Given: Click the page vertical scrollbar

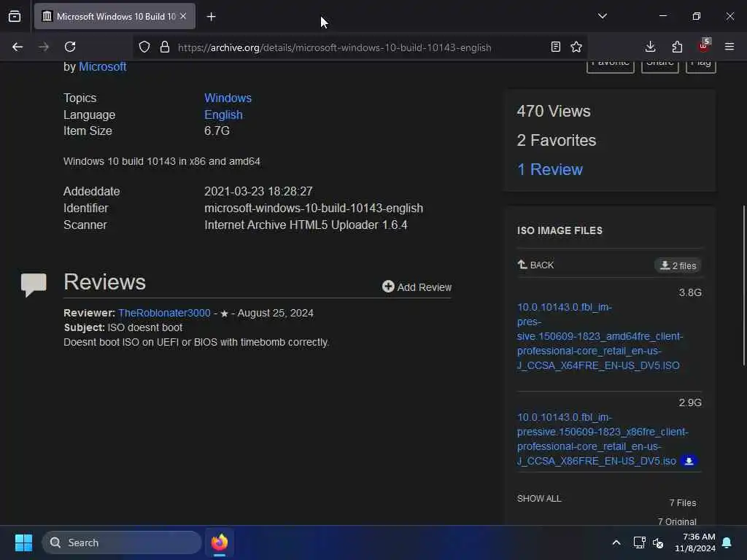Looking at the screenshot, I should pyautogui.click(x=743, y=286).
